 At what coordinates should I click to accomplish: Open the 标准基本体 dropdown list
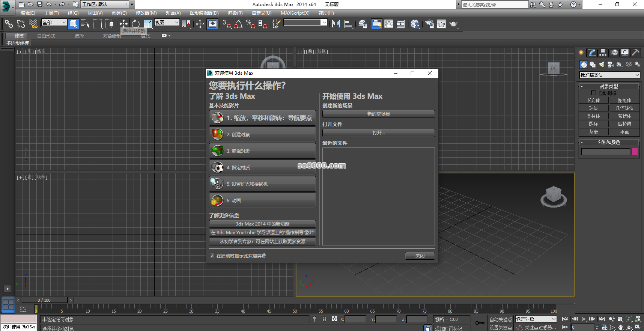[x=609, y=75]
